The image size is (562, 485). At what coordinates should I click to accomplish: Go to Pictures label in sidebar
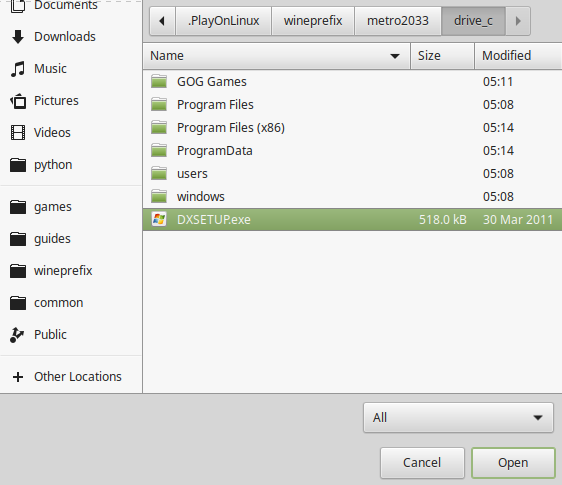pyautogui.click(x=56, y=101)
